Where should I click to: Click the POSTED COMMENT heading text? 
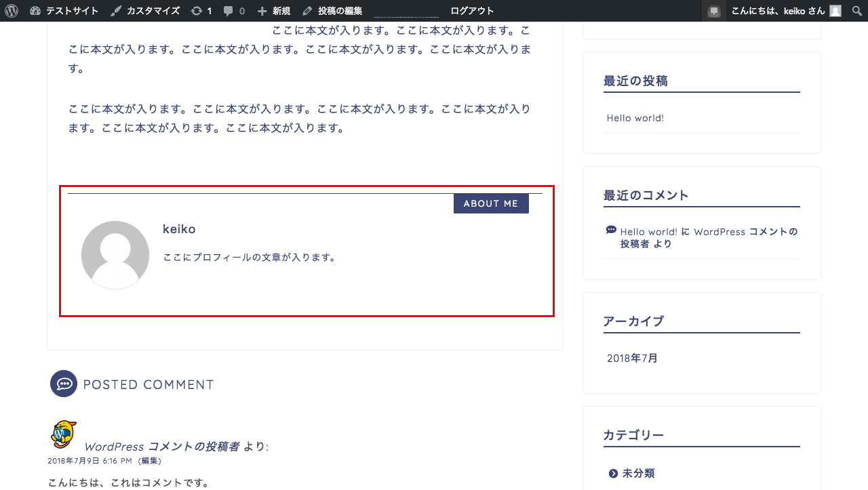149,384
